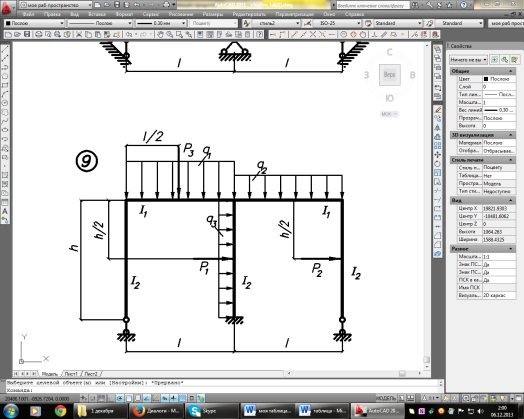Click the Команда command line input
The height and width of the screenshot is (419, 524).
222,390
